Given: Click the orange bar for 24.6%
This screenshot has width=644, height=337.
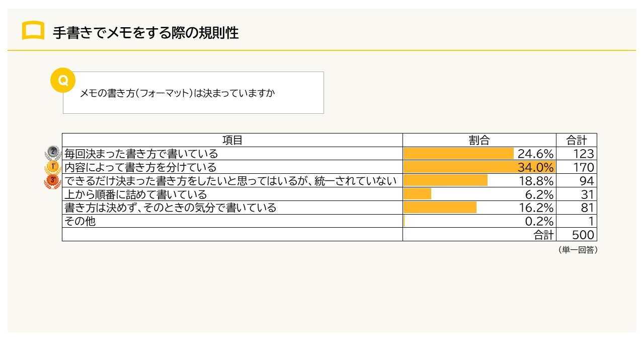Looking at the screenshot, I should [458, 154].
